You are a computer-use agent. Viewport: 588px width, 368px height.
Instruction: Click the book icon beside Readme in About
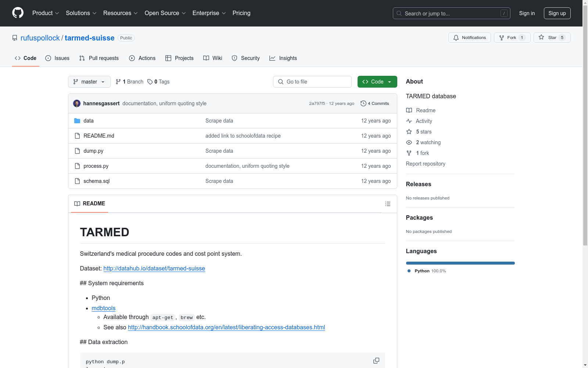[409, 110]
